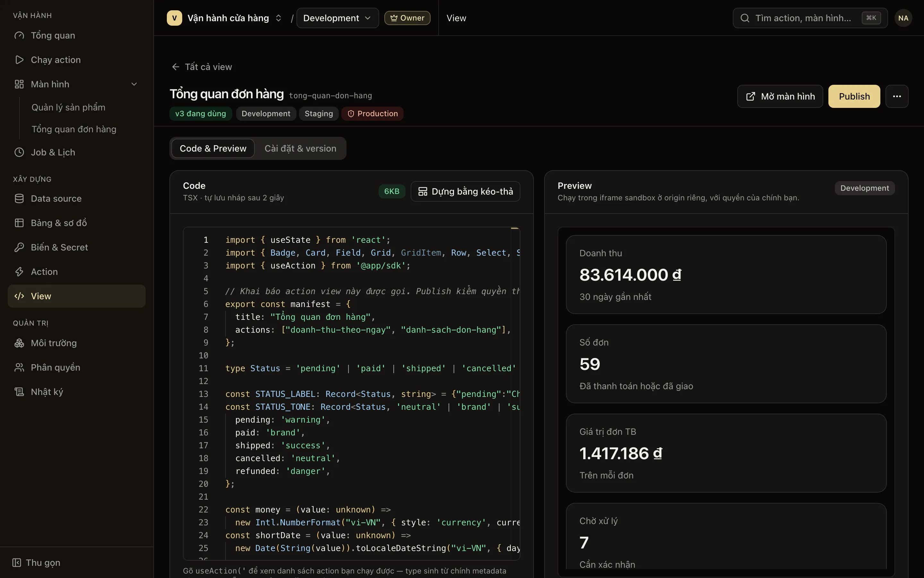Select the Development environment chip below the title
Screen dimensions: 924x578
[266, 114]
